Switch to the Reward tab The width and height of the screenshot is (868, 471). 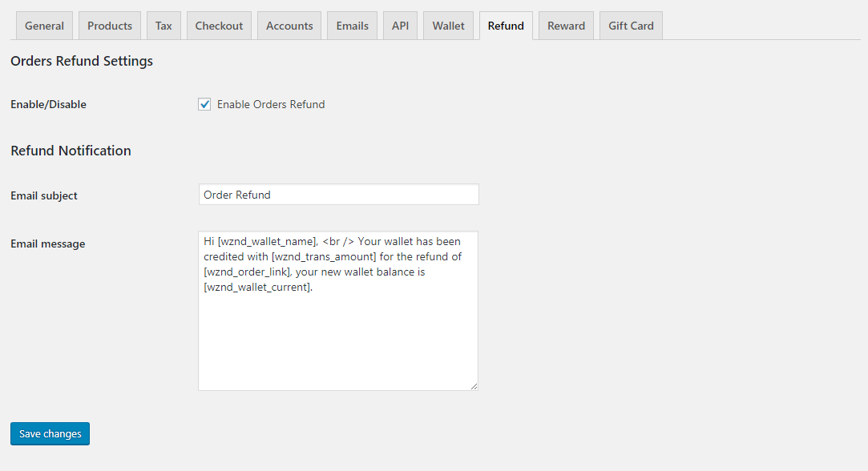[x=566, y=26]
